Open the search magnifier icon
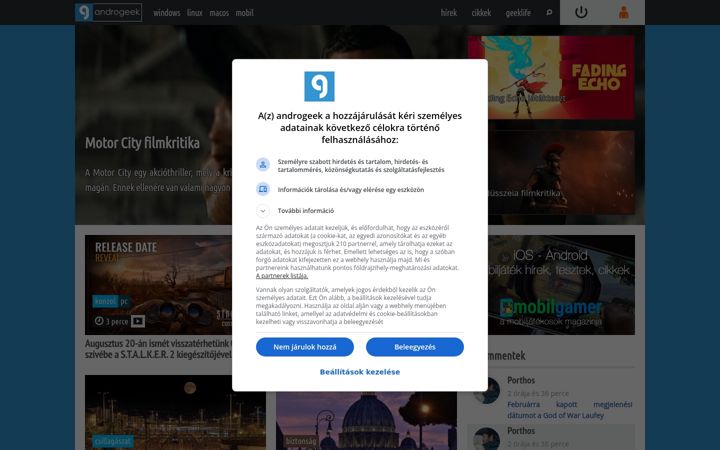Screen dimensions: 720x450 [x=549, y=12]
